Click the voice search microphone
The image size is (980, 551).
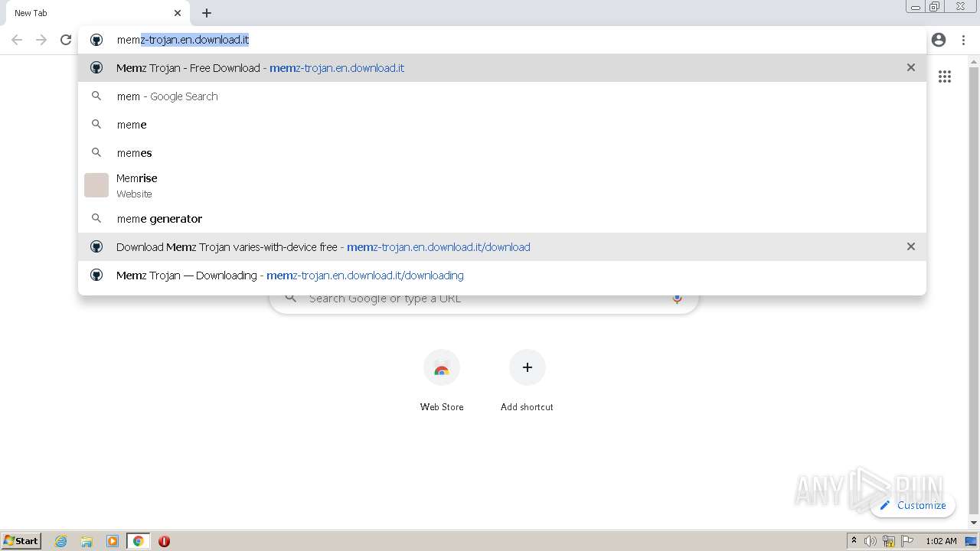point(677,298)
